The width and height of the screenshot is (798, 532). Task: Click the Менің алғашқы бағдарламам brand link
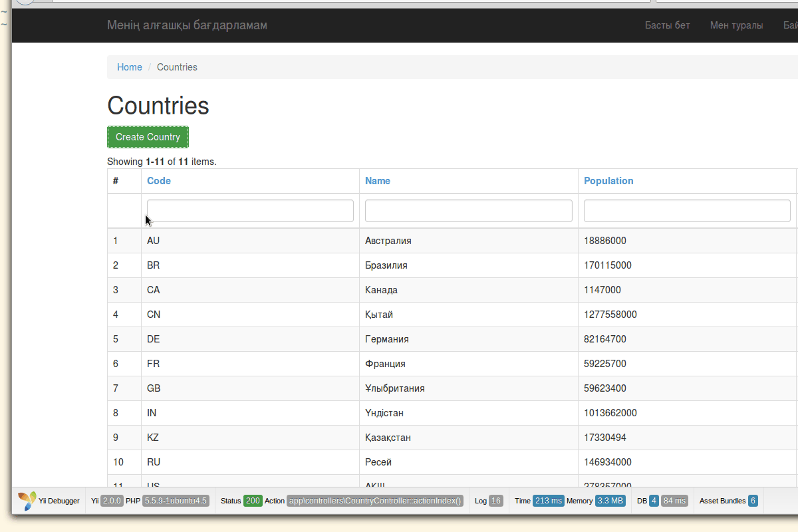(187, 25)
